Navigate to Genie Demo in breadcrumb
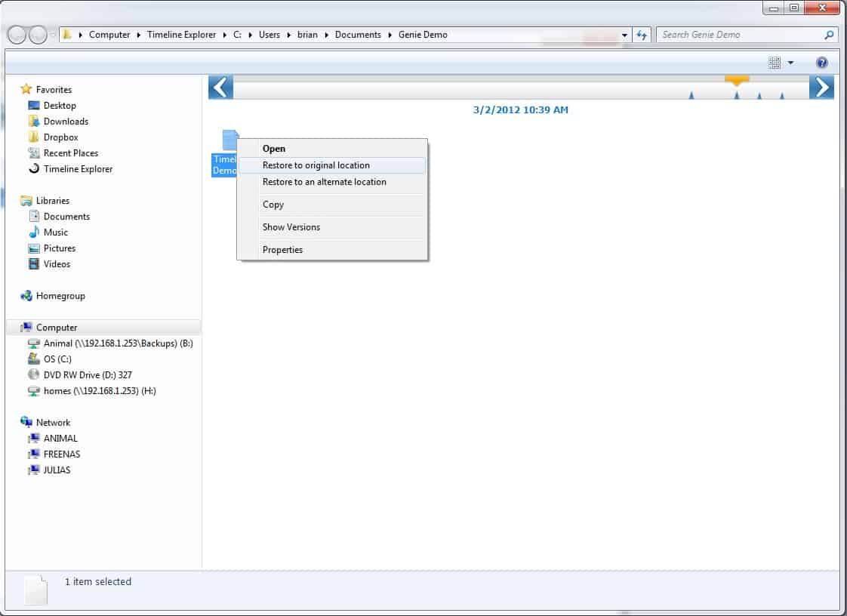Viewport: 847px width, 616px height. [423, 35]
